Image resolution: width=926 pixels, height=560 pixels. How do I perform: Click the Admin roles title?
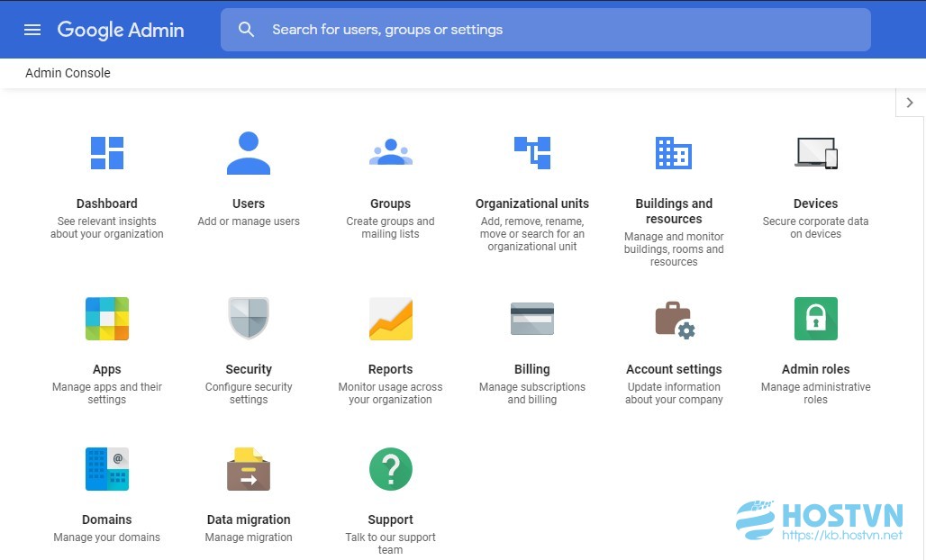click(x=815, y=369)
